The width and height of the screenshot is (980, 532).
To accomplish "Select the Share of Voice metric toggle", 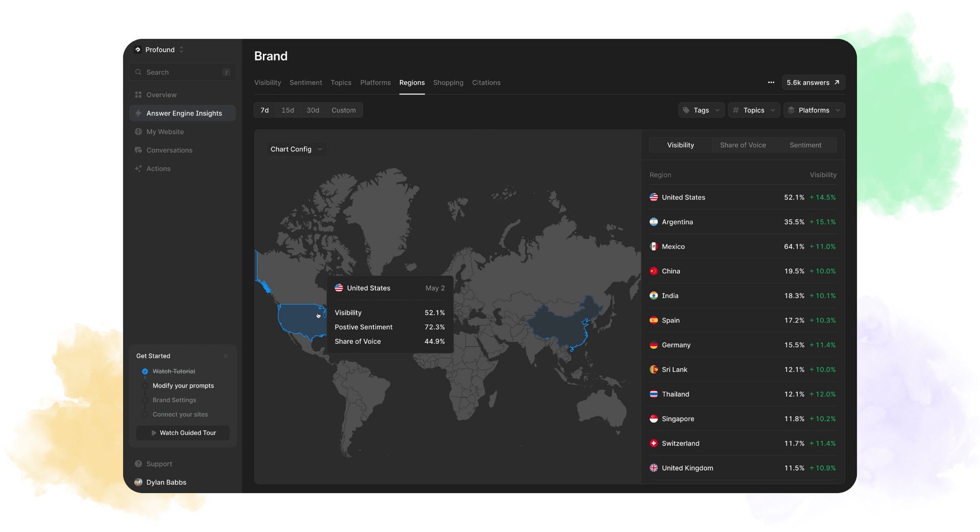I will pos(743,145).
